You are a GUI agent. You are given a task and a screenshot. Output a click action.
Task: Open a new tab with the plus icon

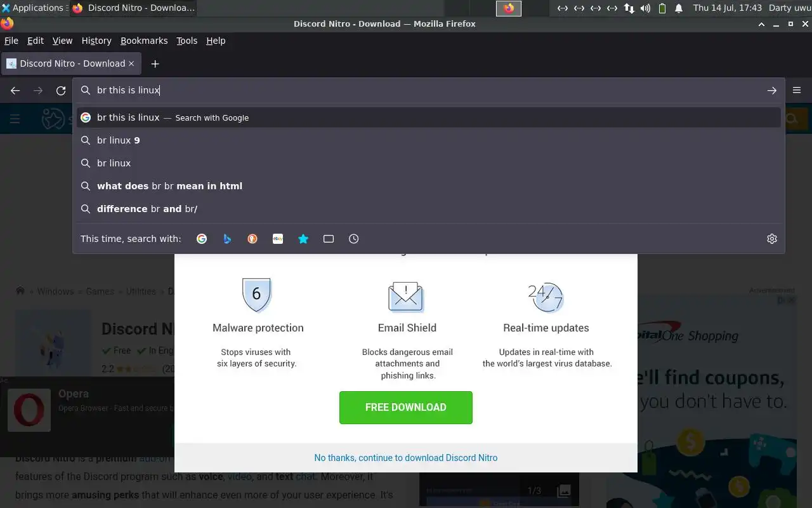[x=155, y=63]
